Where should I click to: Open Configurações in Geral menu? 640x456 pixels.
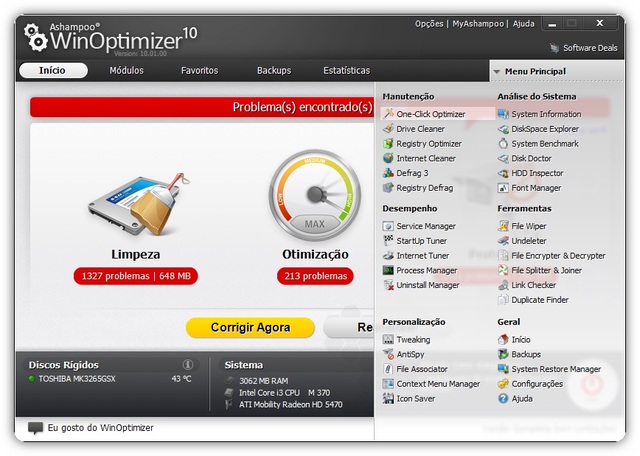pyautogui.click(x=531, y=384)
